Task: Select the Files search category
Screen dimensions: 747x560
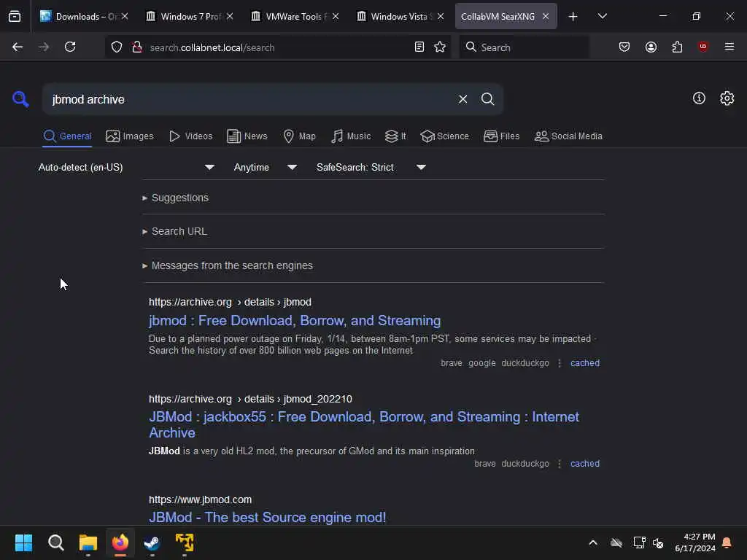Action: pyautogui.click(x=501, y=136)
